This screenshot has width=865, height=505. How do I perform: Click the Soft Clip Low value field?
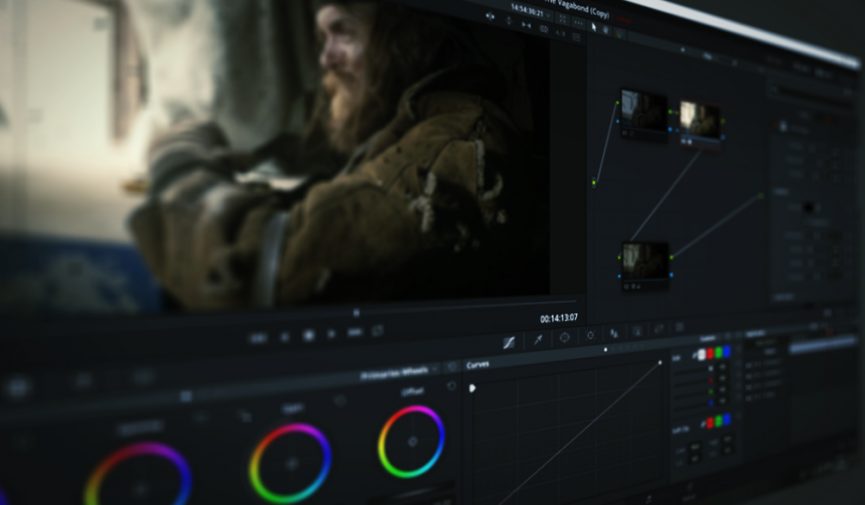pos(696,447)
